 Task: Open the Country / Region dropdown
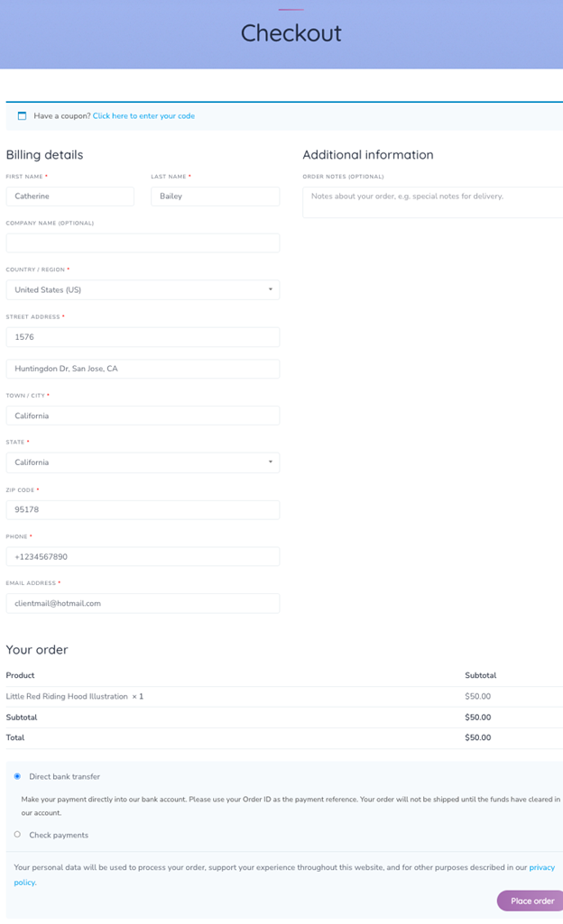coord(142,289)
